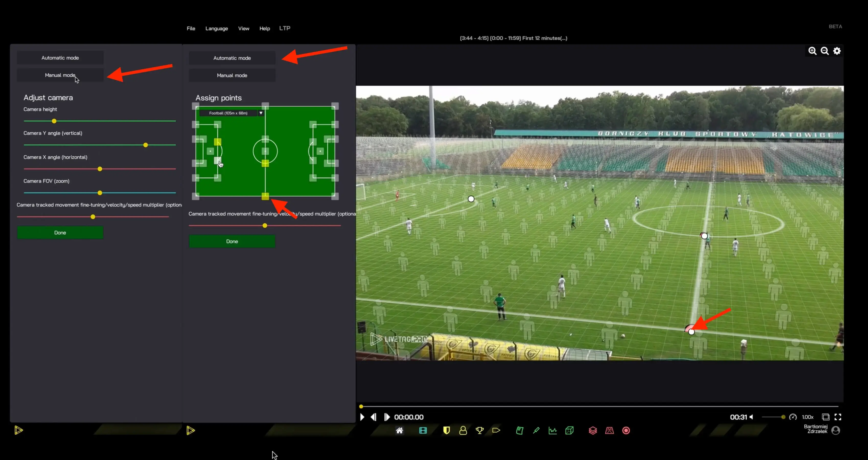The width and height of the screenshot is (868, 460).
Task: Open the trophy competitions icon
Action: (480, 430)
